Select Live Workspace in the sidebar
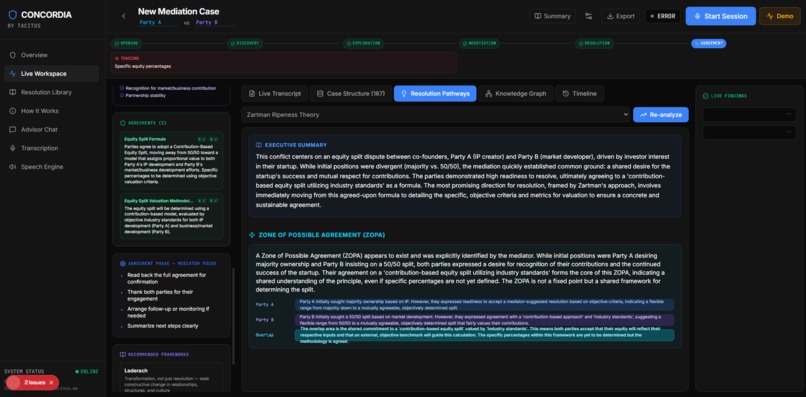This screenshot has height=397, width=806. (51, 74)
